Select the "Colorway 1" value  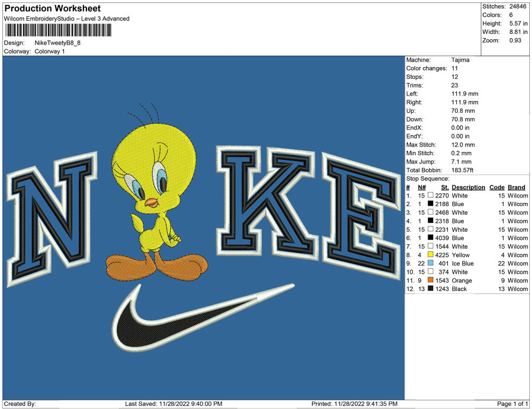[x=49, y=51]
